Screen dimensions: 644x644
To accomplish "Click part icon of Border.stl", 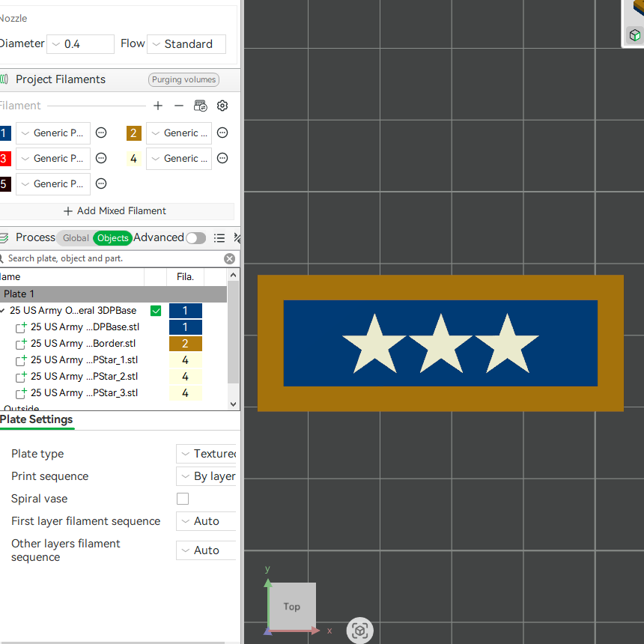I will click(x=21, y=344).
